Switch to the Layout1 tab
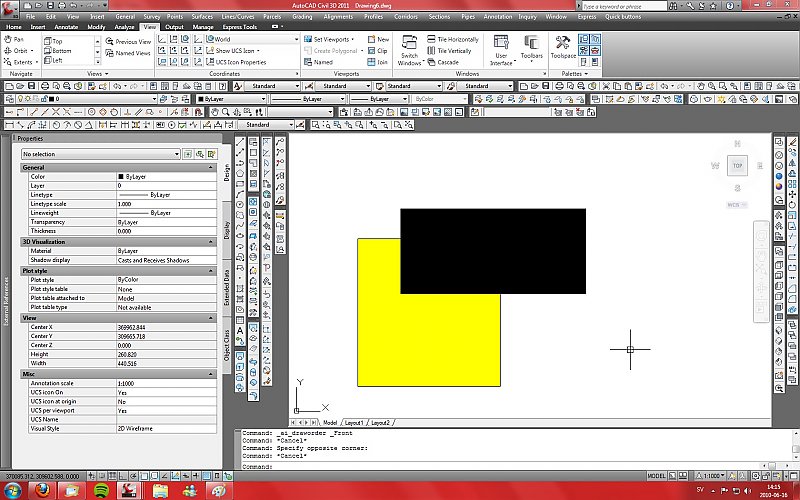 point(354,422)
